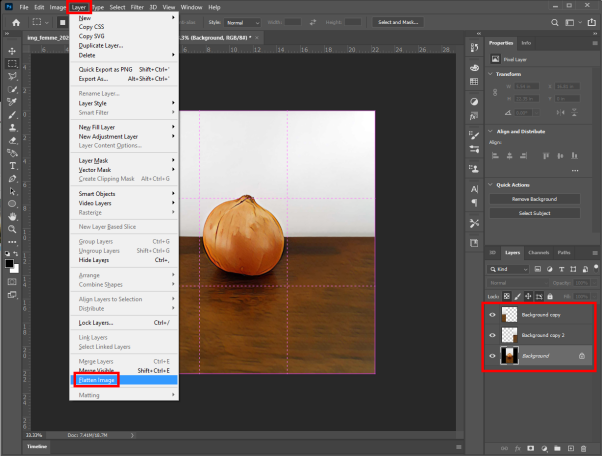Image resolution: width=602 pixels, height=456 pixels.
Task: Hide the locked Background layer
Action: click(492, 356)
